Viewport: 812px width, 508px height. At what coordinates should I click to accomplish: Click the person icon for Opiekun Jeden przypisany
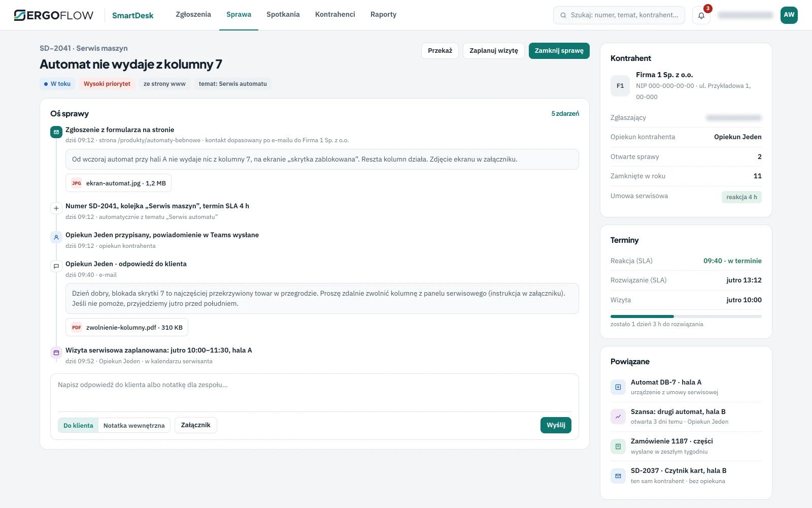click(56, 237)
